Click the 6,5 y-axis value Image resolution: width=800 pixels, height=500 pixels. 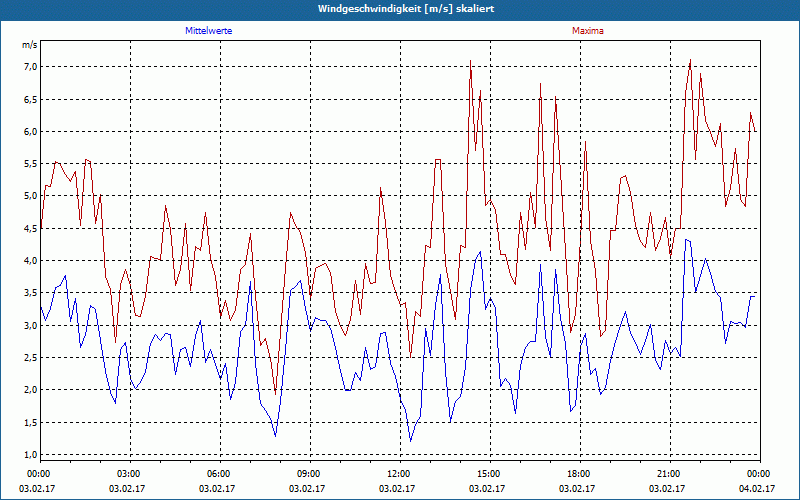(31, 99)
